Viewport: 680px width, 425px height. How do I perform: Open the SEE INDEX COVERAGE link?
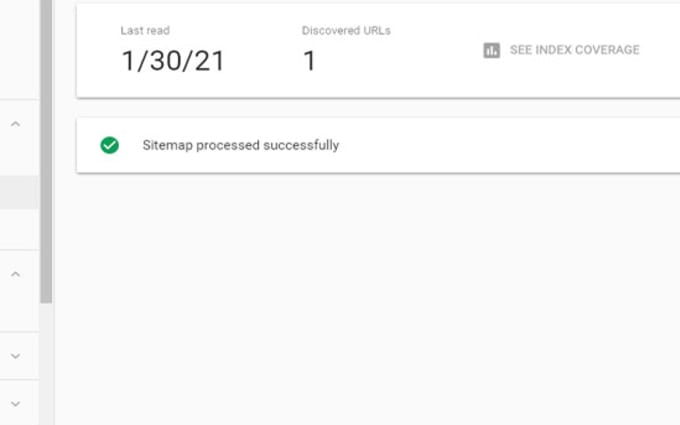562,50
